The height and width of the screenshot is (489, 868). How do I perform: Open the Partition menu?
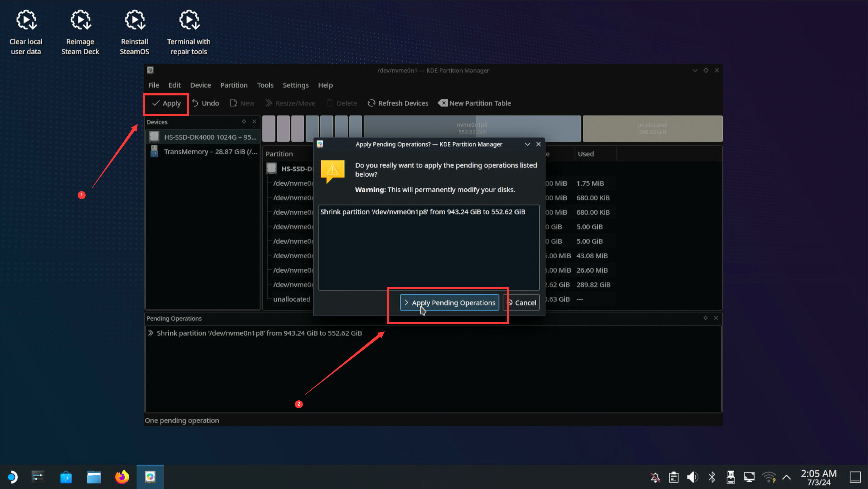[234, 85]
